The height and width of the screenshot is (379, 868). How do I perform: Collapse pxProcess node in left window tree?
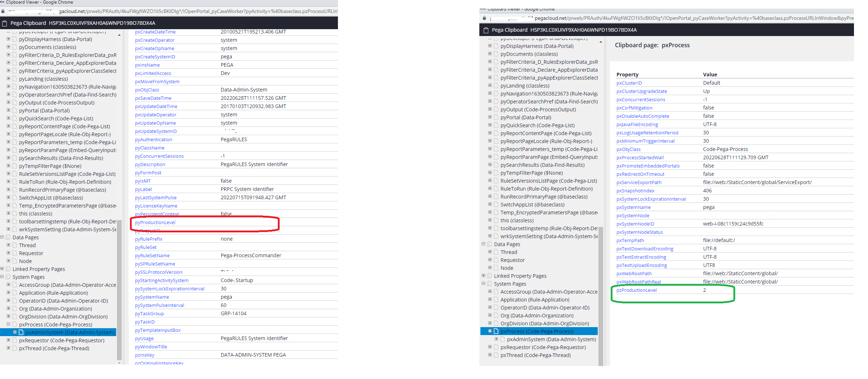(8, 324)
